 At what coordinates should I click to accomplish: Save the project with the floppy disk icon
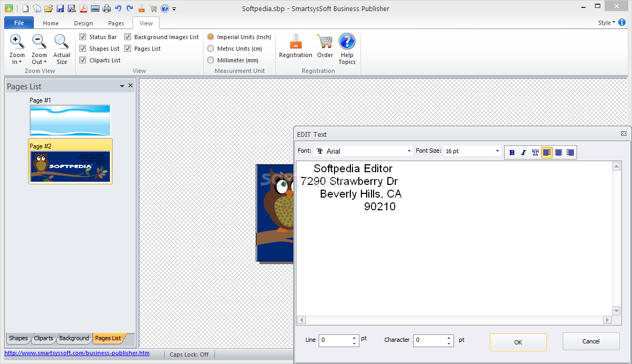click(x=60, y=8)
